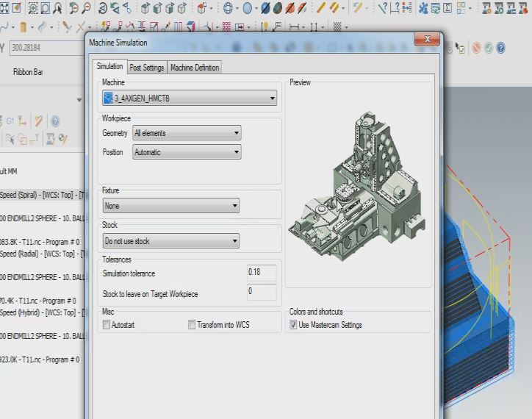This screenshot has height=419, width=532.
Task: Click the vertical dimension icon
Action: (314, 26)
